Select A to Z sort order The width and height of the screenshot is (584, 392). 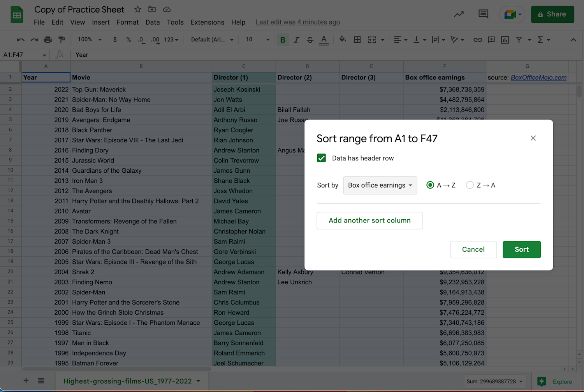(430, 185)
